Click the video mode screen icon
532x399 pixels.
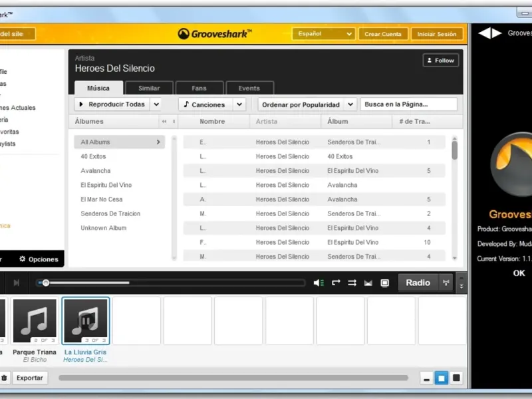[x=385, y=283]
